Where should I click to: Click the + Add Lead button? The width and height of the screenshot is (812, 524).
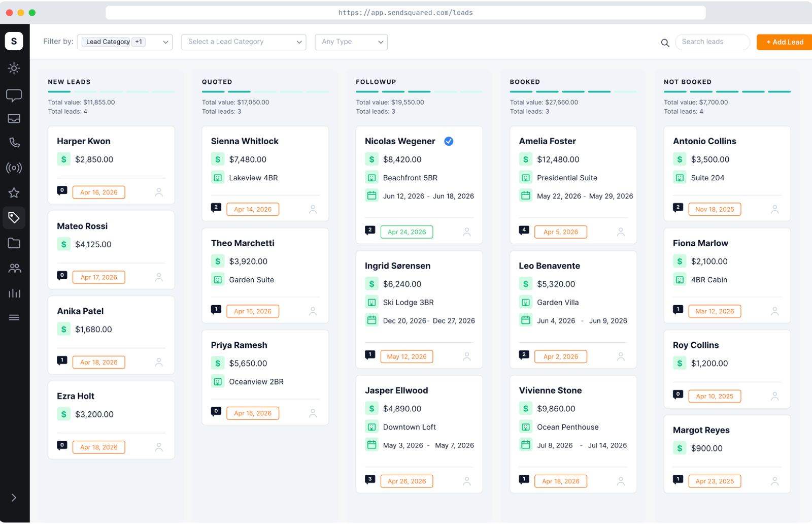click(785, 42)
